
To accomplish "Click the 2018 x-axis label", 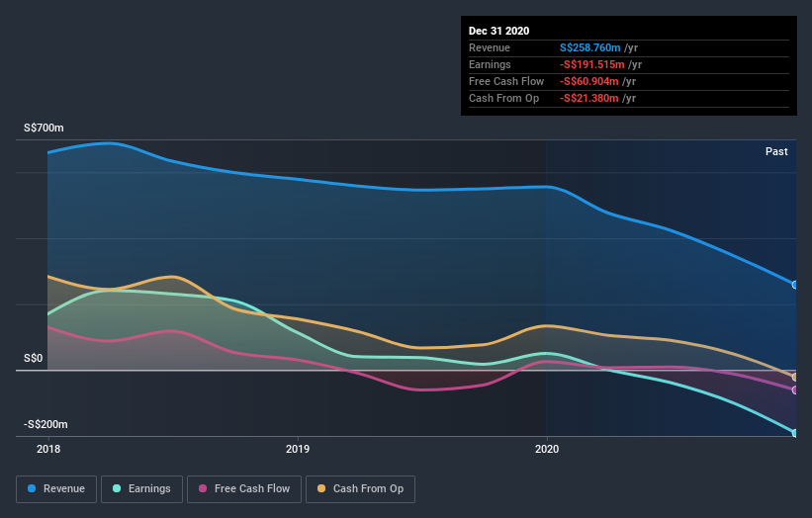I will coord(48,449).
